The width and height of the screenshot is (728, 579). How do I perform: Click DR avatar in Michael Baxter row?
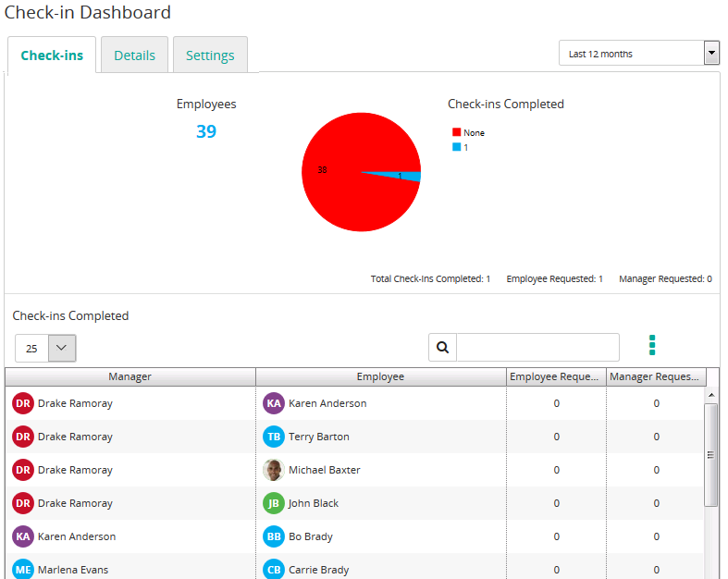(23, 470)
